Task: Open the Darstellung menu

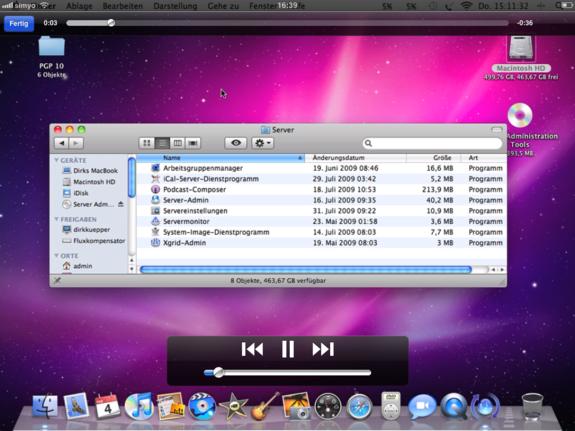Action: [x=175, y=6]
